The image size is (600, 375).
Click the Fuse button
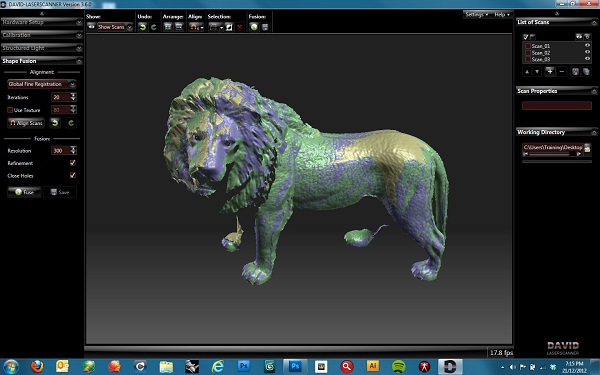[x=24, y=192]
